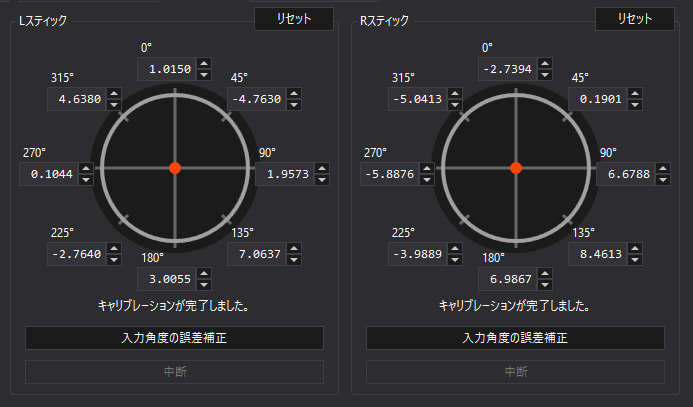This screenshot has height=407, width=693.
Task: Decrease L stick 225° value -2.7640
Action: point(114,260)
